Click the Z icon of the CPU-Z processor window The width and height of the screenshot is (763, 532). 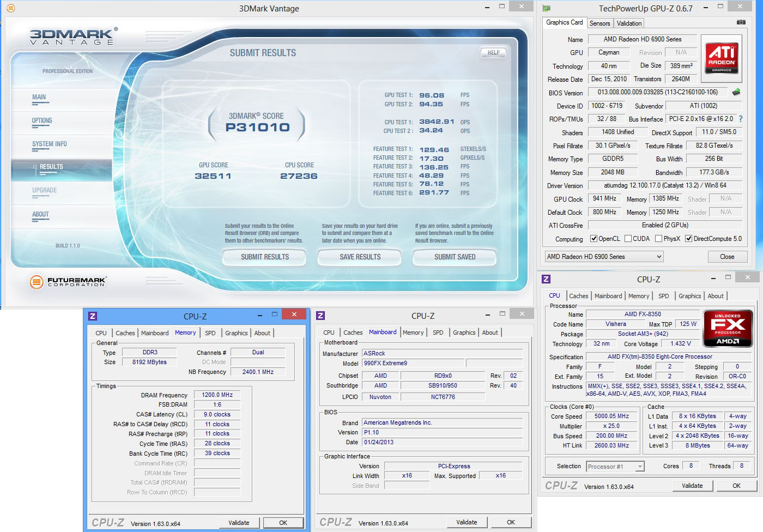546,279
